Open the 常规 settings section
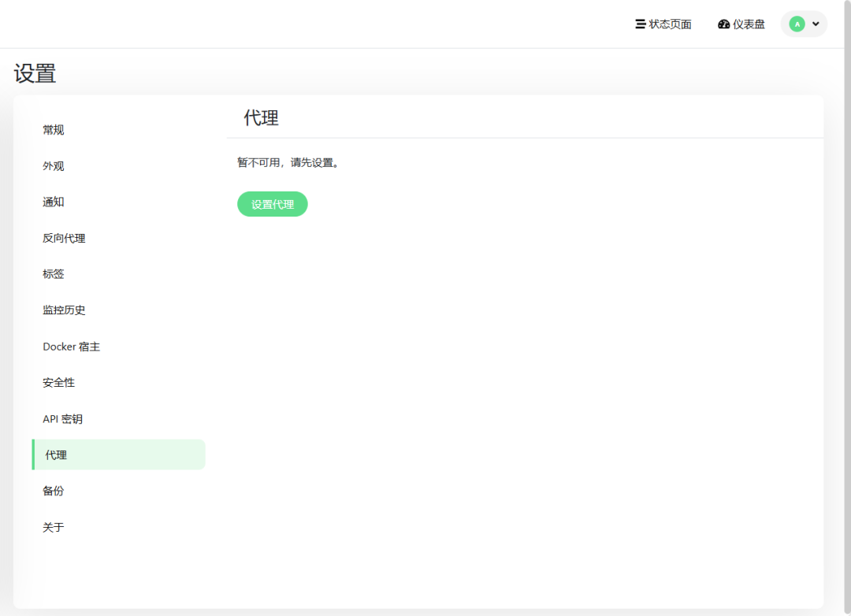 pyautogui.click(x=54, y=130)
